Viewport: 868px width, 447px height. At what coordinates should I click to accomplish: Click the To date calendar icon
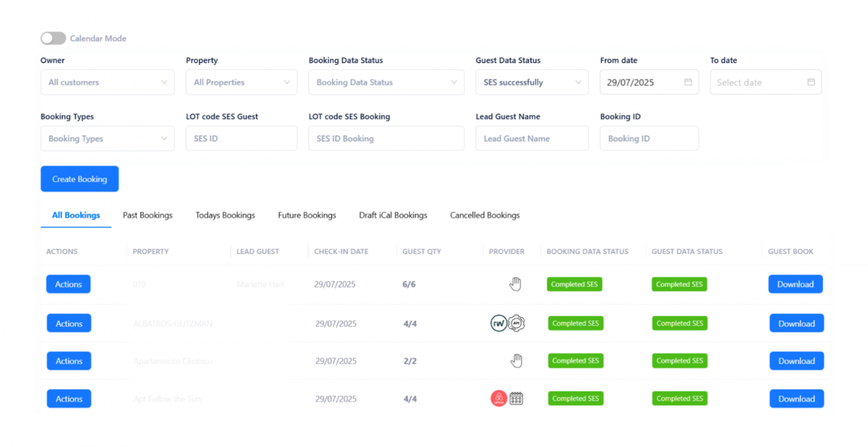click(x=811, y=82)
